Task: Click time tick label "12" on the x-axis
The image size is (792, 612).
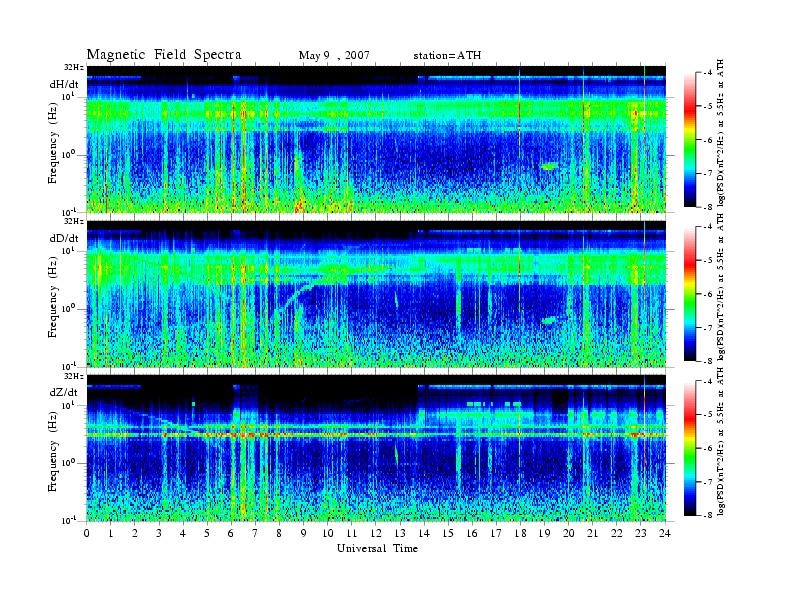Action: (376, 533)
